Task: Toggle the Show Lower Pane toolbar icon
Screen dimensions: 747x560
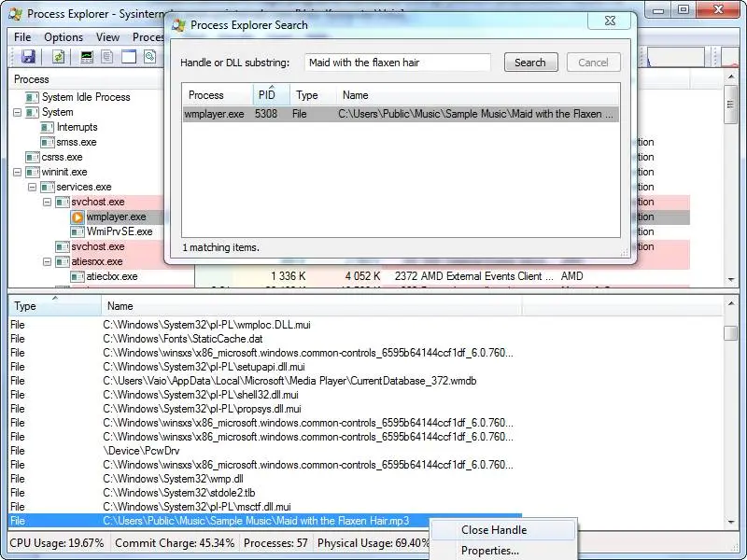Action: [128, 57]
